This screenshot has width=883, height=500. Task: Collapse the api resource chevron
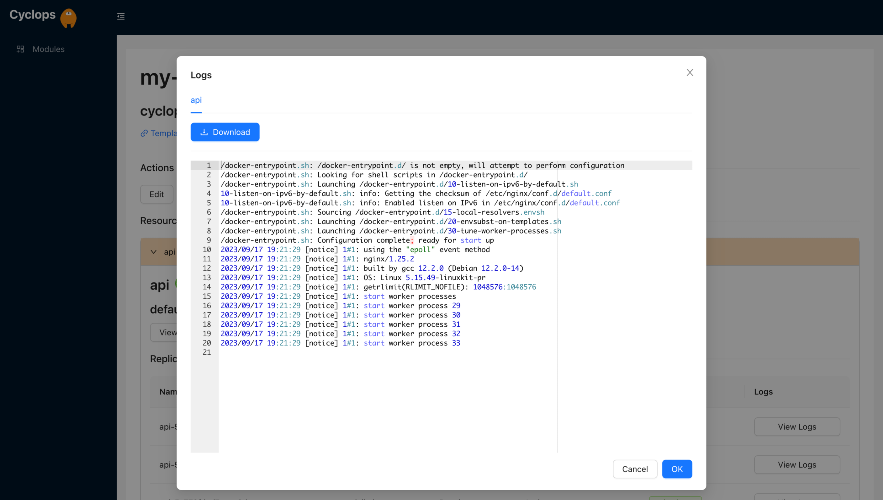pos(154,252)
